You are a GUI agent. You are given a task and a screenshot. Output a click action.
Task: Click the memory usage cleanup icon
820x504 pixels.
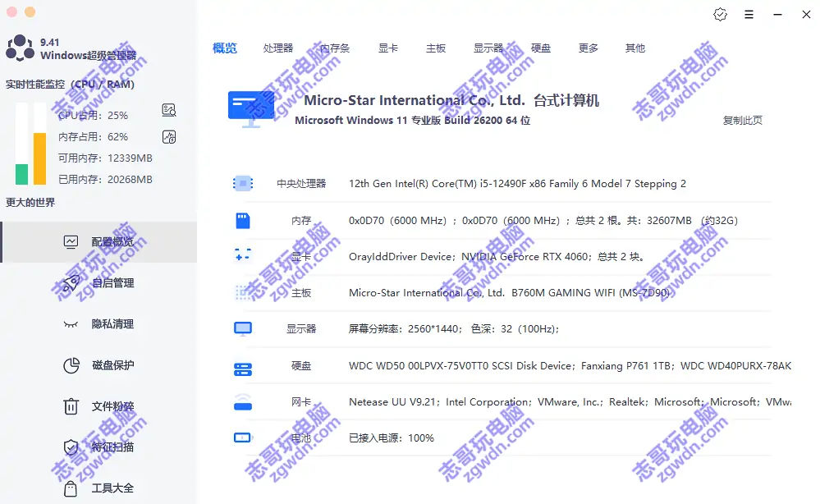click(169, 137)
